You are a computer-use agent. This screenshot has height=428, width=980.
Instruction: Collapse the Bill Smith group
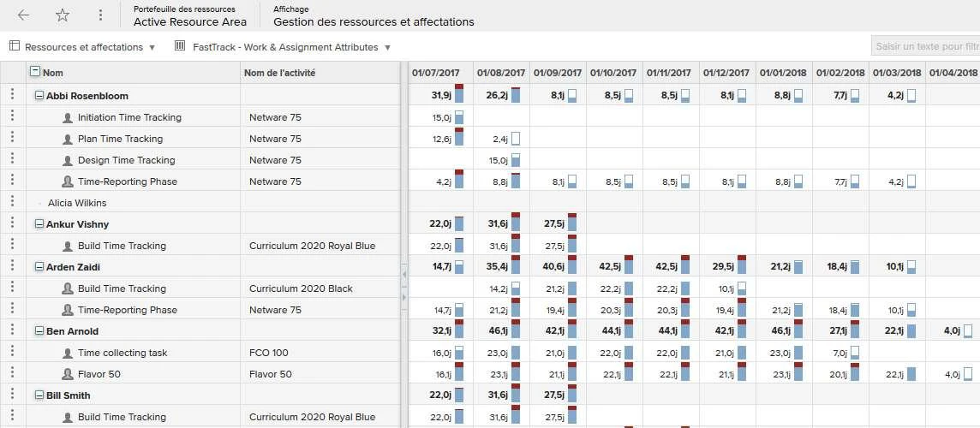pyautogui.click(x=39, y=395)
